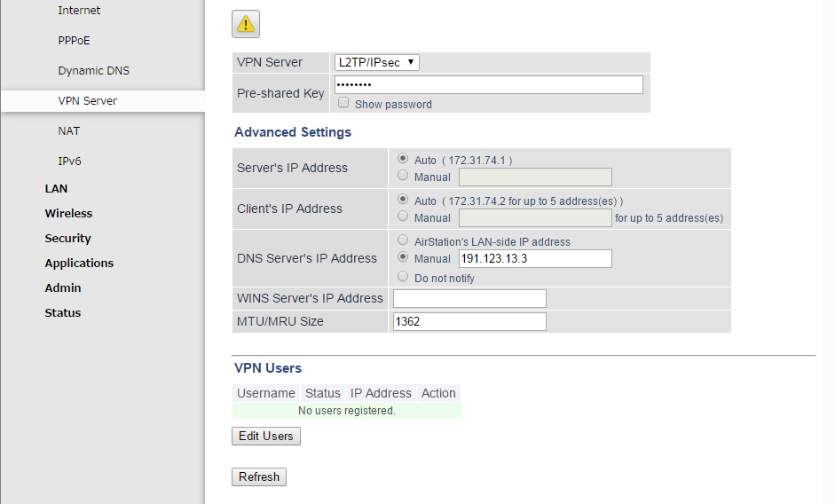Open the VPN Server type dropdown

click(376, 62)
